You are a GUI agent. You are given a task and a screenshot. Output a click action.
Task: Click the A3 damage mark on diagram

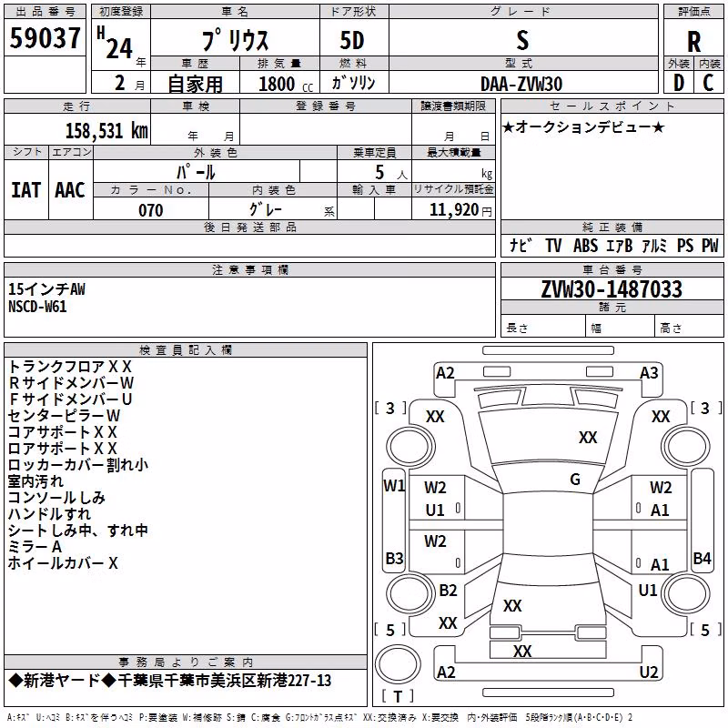[649, 373]
